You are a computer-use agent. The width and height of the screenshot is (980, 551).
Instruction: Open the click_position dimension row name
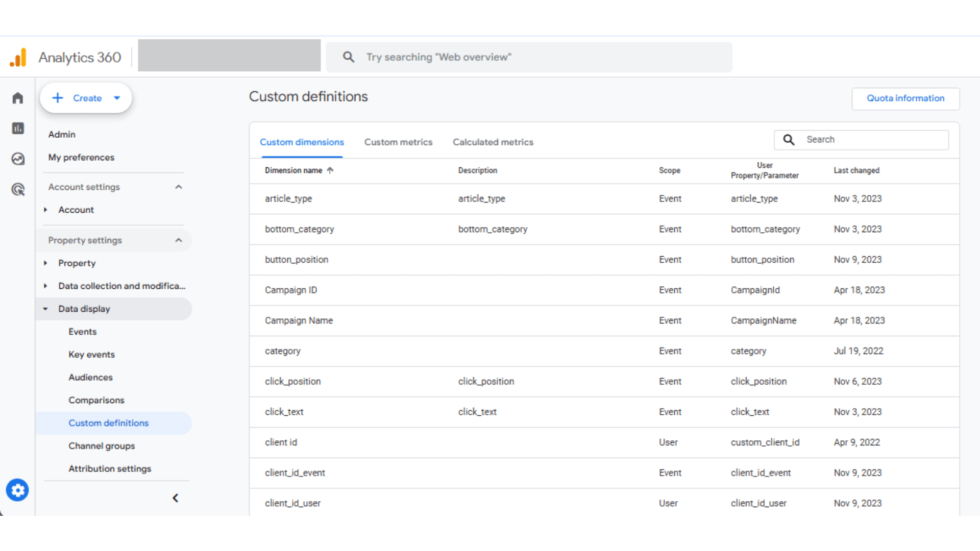click(x=293, y=382)
